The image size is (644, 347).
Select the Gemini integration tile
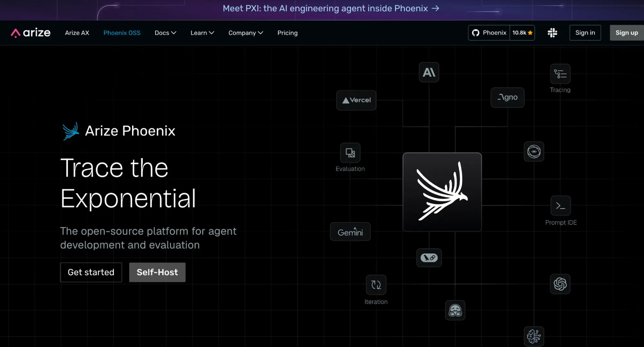pos(350,232)
